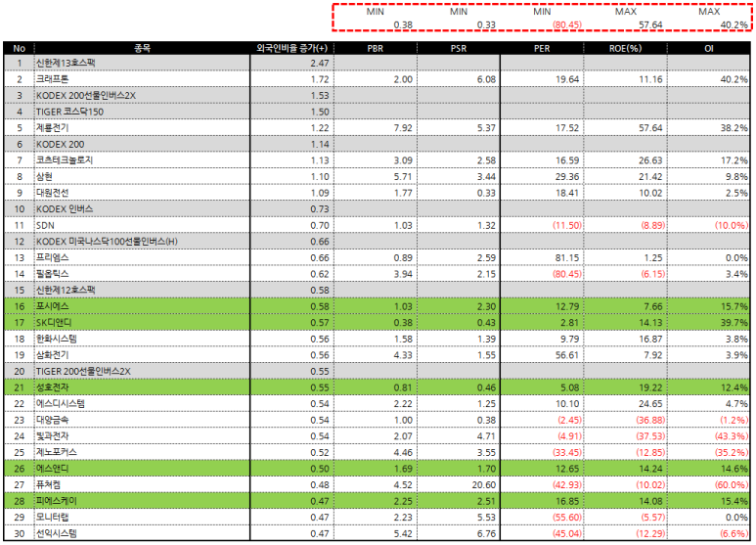
Task: Select the '코츠테크놀로지' cell
Action: click(x=142, y=160)
